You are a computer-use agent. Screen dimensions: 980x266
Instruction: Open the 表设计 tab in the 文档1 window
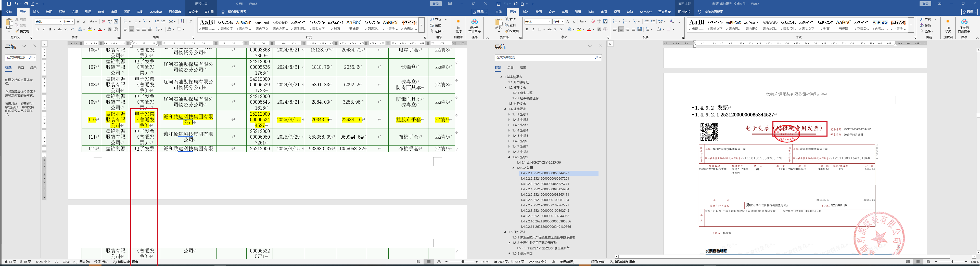(x=193, y=12)
